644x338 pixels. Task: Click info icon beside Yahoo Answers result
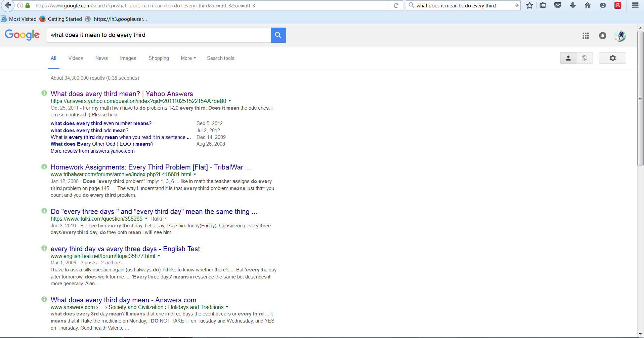(x=44, y=93)
